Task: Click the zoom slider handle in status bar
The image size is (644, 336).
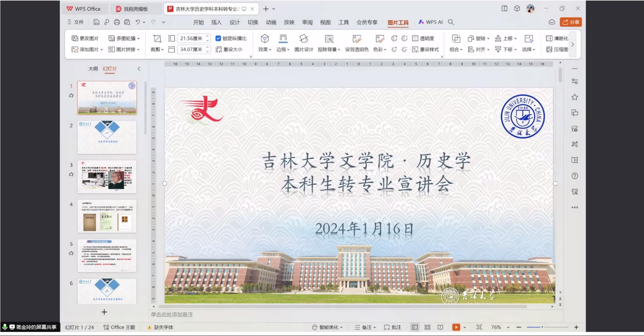Action: [x=542, y=327]
